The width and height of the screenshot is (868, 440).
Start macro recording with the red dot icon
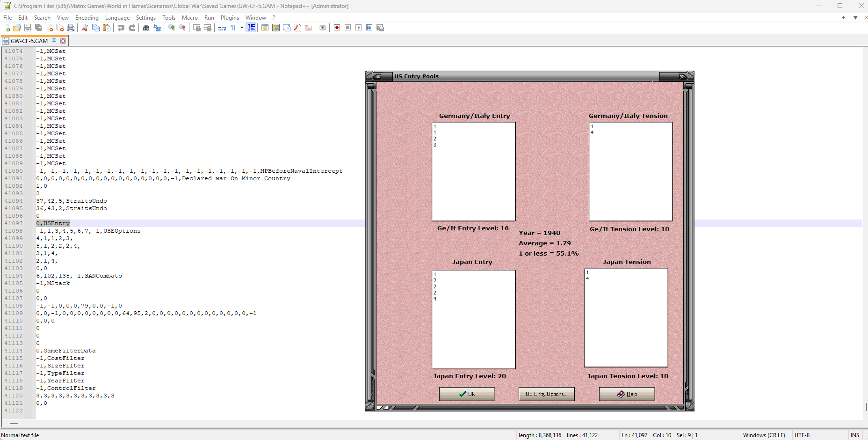point(337,28)
